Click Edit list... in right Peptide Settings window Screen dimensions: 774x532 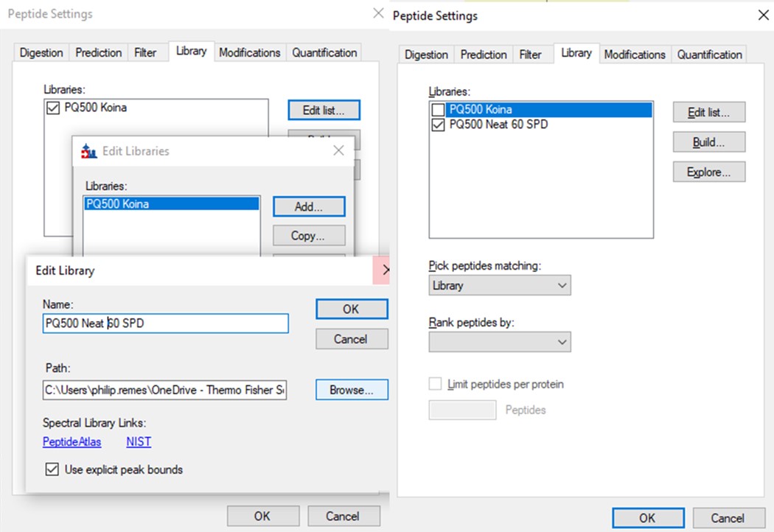coord(709,113)
